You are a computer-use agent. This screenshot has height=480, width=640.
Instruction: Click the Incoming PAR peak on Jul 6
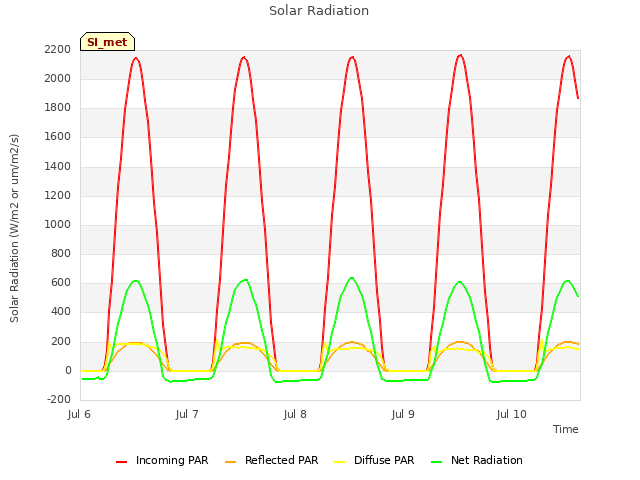pos(136,58)
